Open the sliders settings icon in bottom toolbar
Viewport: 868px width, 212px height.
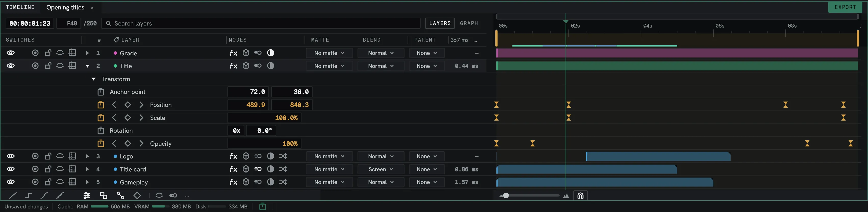pos(87,195)
